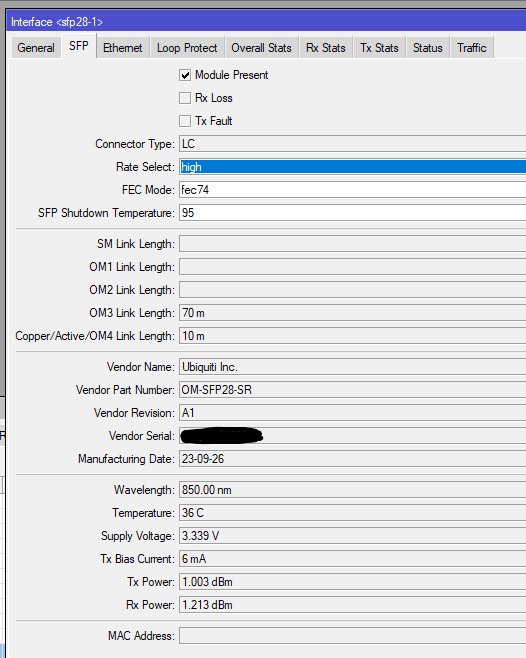Viewport: 526px width, 658px height.
Task: Click the Copper/Active/OM4 Link Length value 10 m
Action: tap(353, 336)
